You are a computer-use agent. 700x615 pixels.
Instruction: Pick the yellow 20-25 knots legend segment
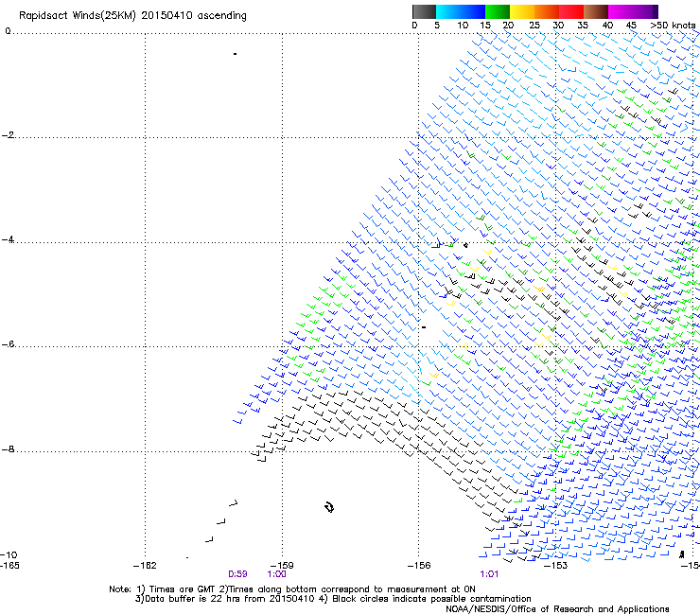coord(522,11)
